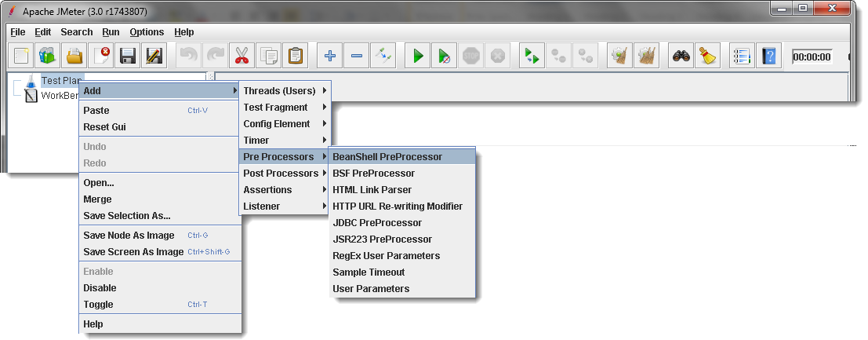Select the WorkBench tree node
Screen dimensions: 868x340
pyautogui.click(x=59, y=96)
